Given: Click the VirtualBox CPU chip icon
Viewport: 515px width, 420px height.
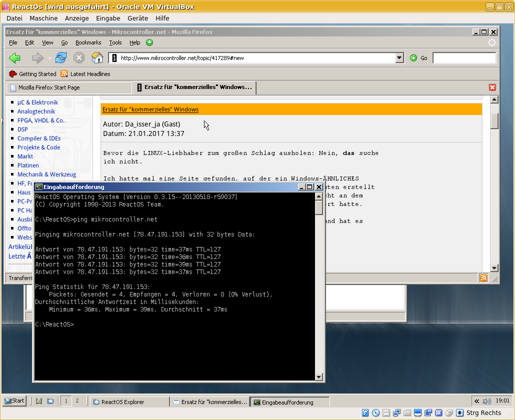Looking at the screenshot, I should tap(439, 413).
